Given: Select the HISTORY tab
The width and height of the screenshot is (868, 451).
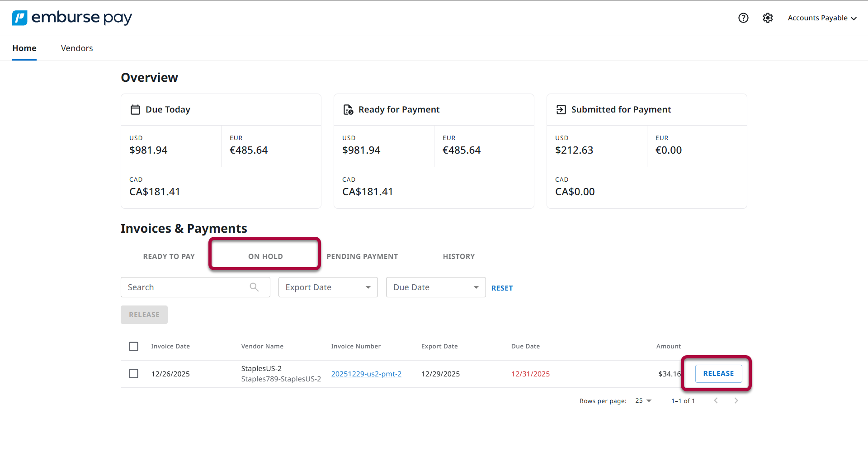Looking at the screenshot, I should (x=458, y=256).
